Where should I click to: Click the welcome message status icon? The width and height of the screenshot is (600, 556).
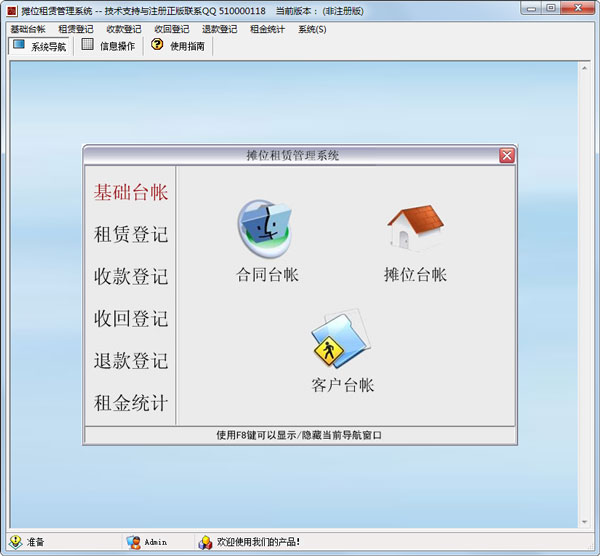pos(205,542)
